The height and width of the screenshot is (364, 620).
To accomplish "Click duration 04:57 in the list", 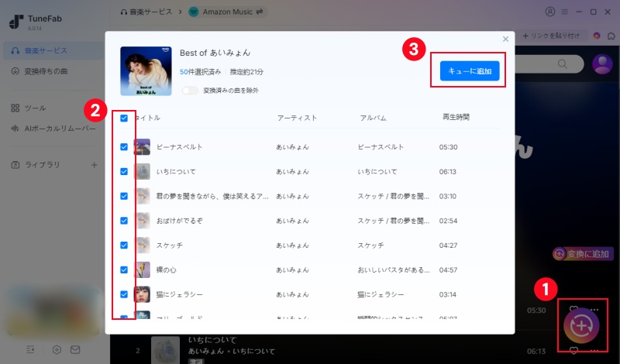I will [448, 270].
